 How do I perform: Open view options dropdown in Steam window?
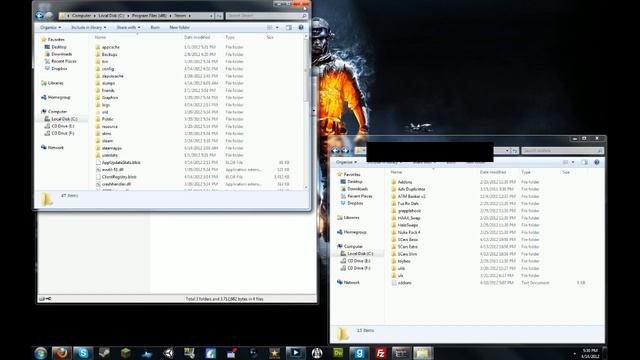point(277,27)
